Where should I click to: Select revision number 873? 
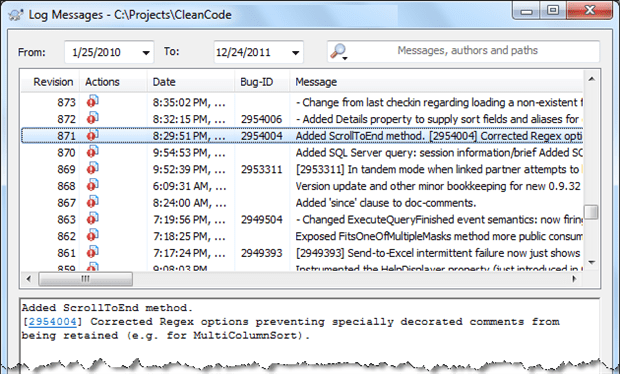(66, 102)
